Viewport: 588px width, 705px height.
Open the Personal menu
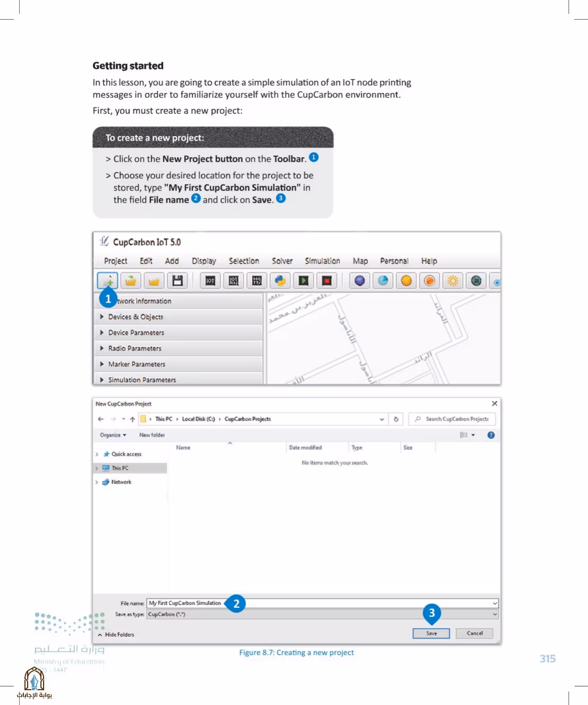coord(394,261)
